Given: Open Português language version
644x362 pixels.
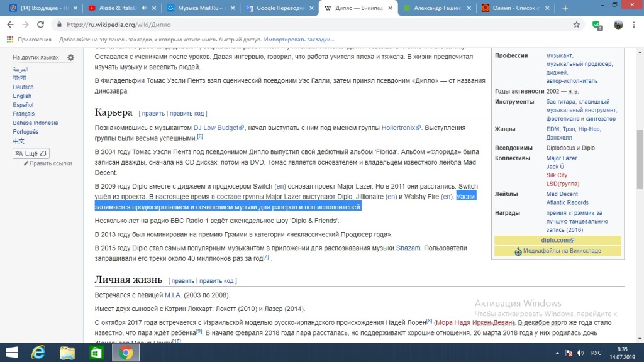Looking at the screenshot, I should coord(25,132).
